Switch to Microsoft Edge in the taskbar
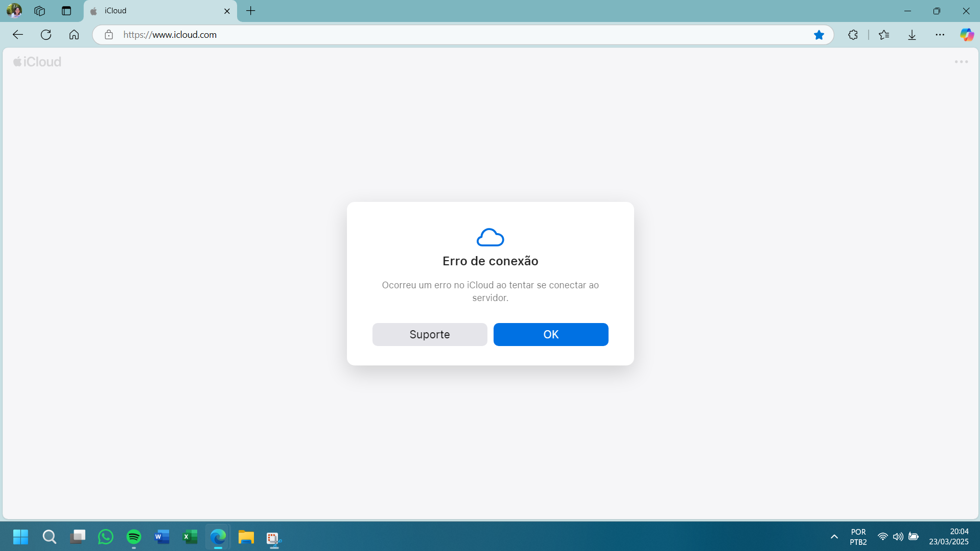This screenshot has width=980, height=551. click(x=218, y=537)
